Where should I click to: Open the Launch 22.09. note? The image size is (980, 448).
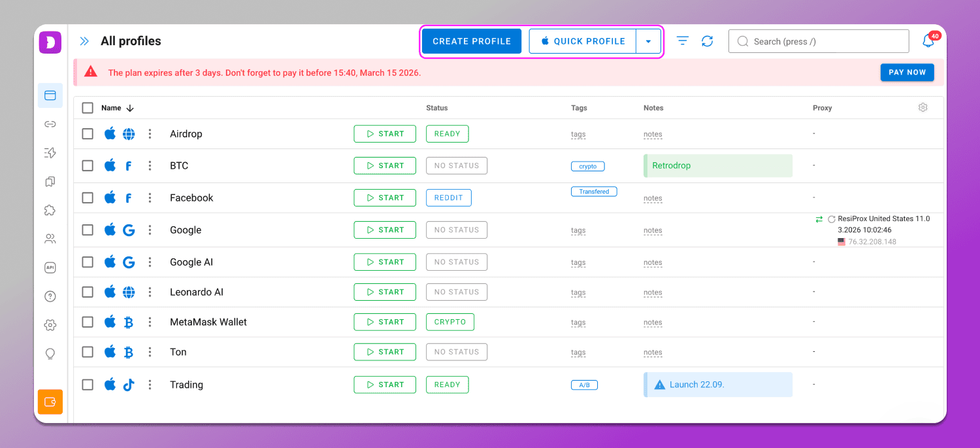pyautogui.click(x=718, y=385)
